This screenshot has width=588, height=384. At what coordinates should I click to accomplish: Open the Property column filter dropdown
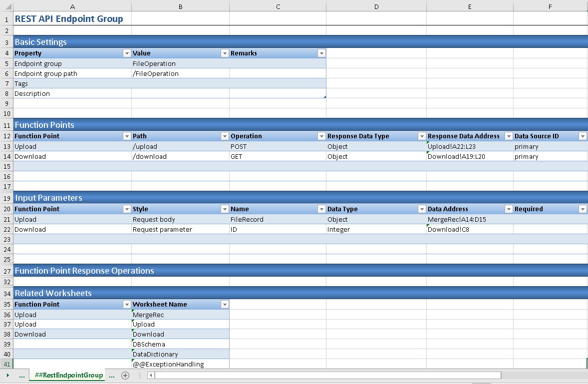pyautogui.click(x=126, y=53)
